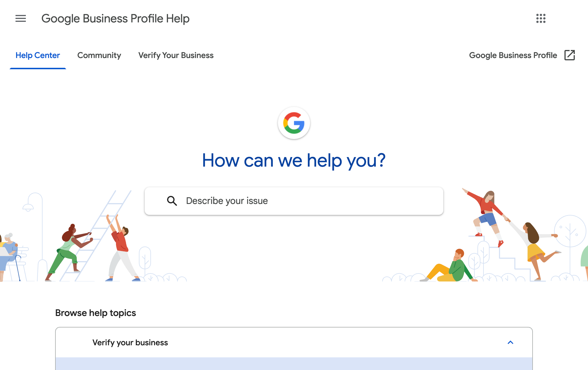The image size is (588, 370).
Task: Focus the Describe your issue search field
Action: click(x=294, y=201)
